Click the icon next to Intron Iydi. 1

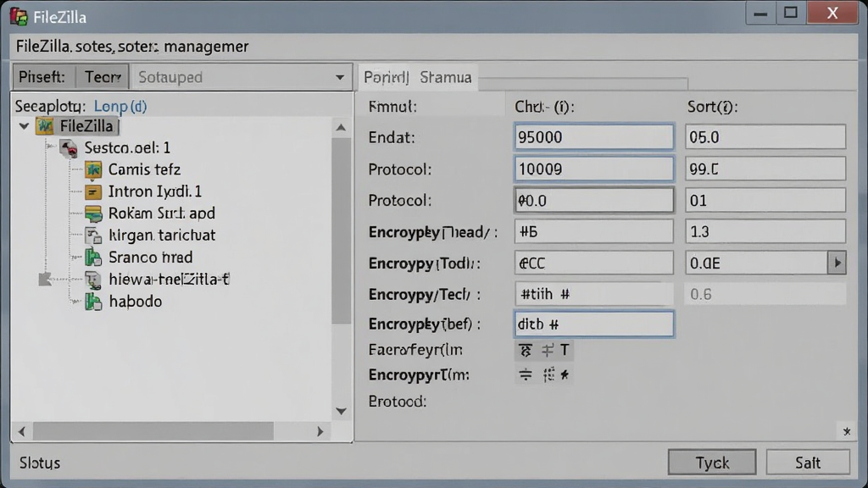coord(93,192)
